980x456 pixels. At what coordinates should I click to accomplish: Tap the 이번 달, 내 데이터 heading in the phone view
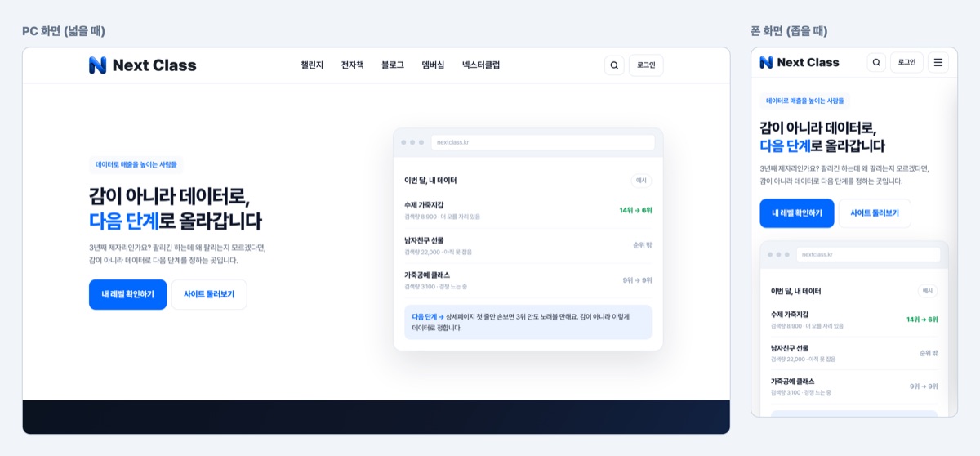tap(796, 291)
